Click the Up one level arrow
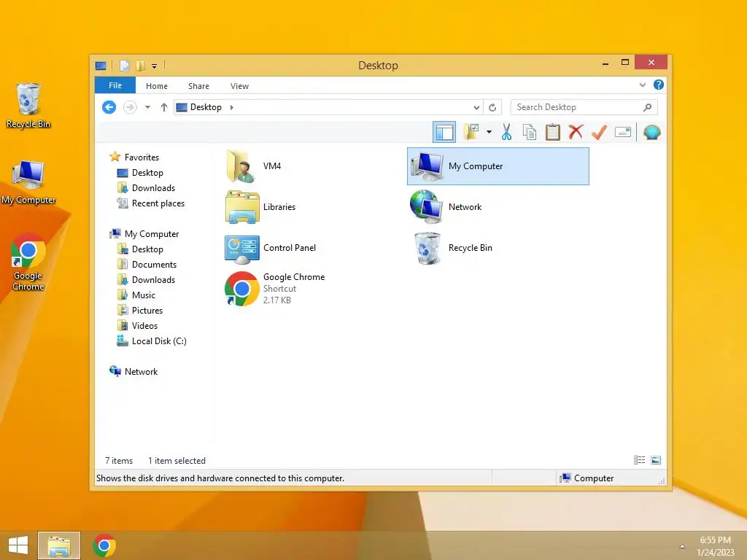The image size is (747, 560). coord(164,107)
